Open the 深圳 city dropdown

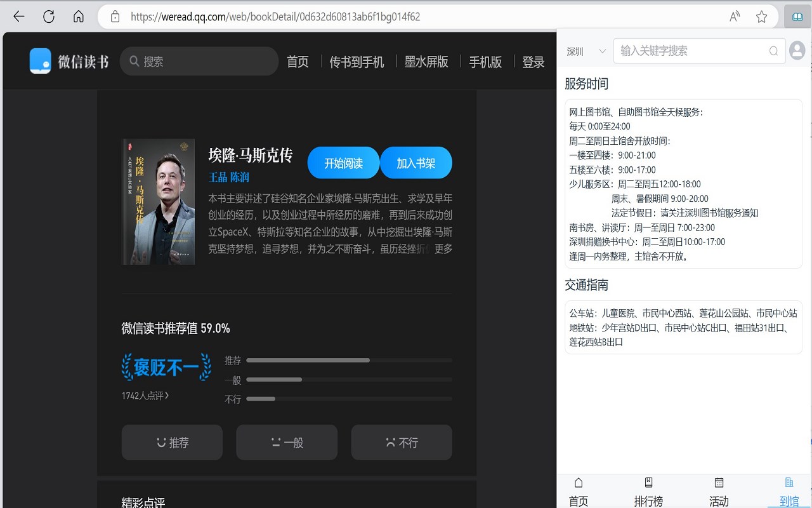(586, 51)
